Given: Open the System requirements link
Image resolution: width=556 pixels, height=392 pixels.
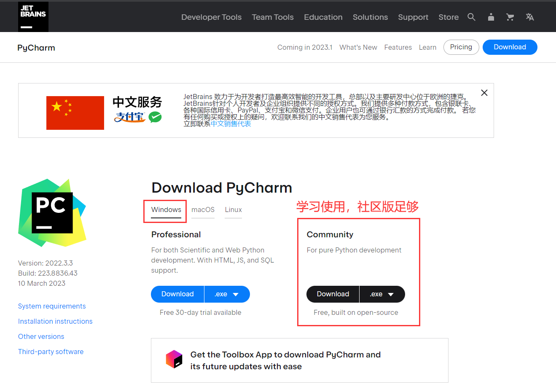Looking at the screenshot, I should click(x=52, y=306).
